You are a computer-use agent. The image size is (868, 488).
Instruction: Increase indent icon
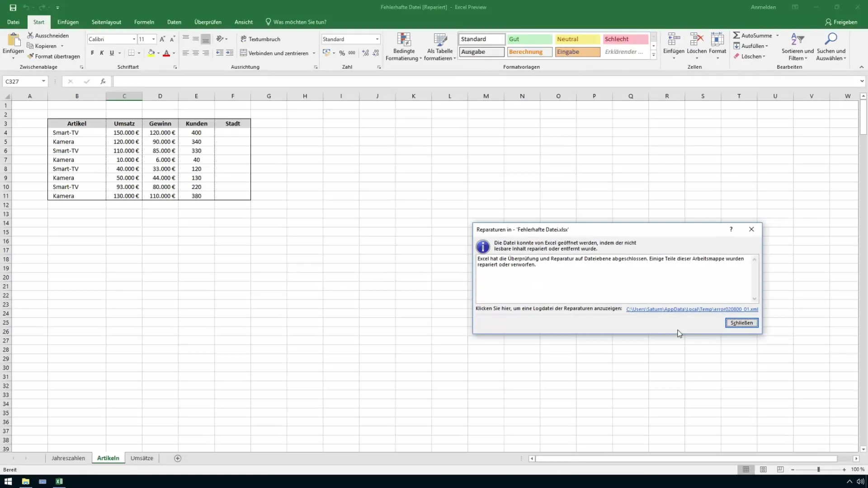pyautogui.click(x=230, y=53)
